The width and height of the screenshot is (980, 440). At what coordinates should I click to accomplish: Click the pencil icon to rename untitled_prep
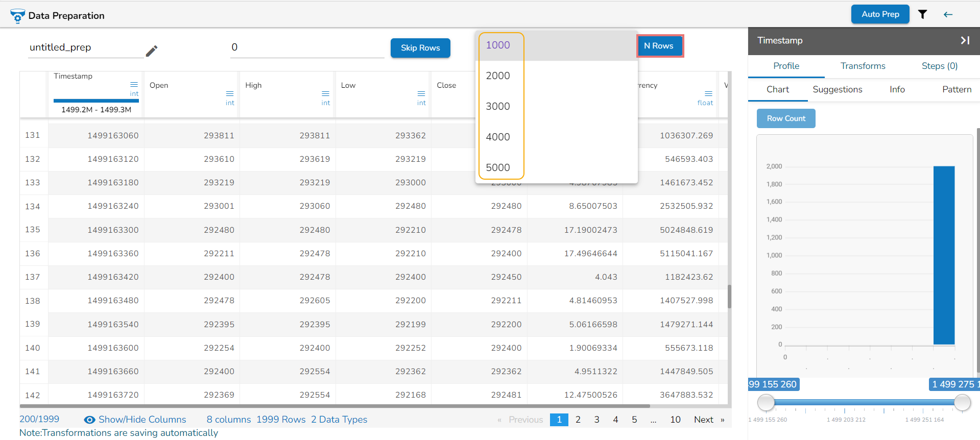[152, 51]
